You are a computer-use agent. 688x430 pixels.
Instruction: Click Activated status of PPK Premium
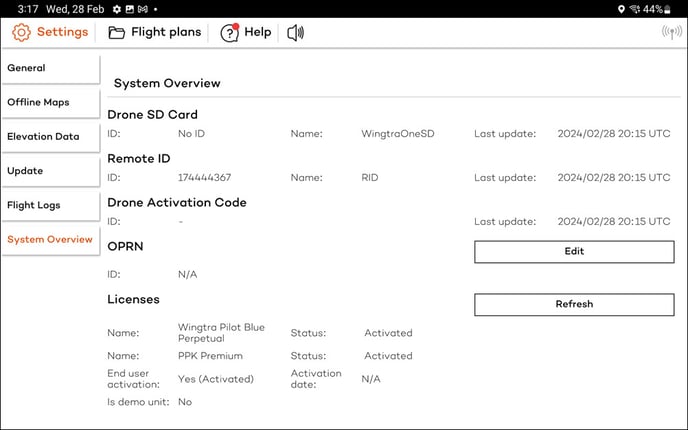[x=388, y=356]
